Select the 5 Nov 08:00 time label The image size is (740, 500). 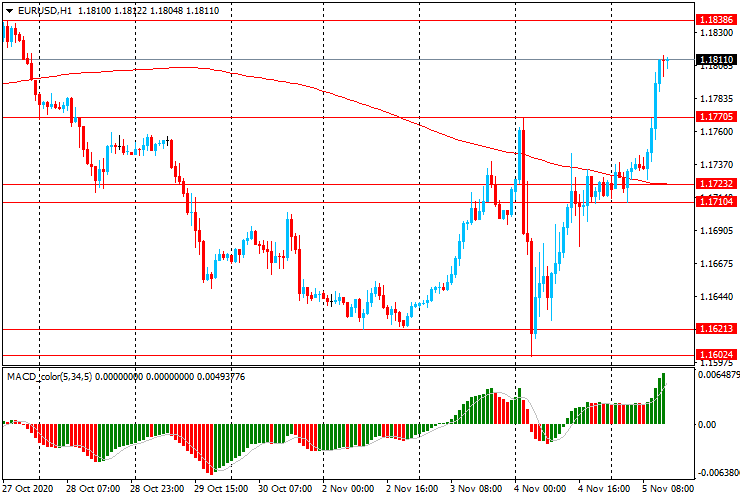pos(668,488)
